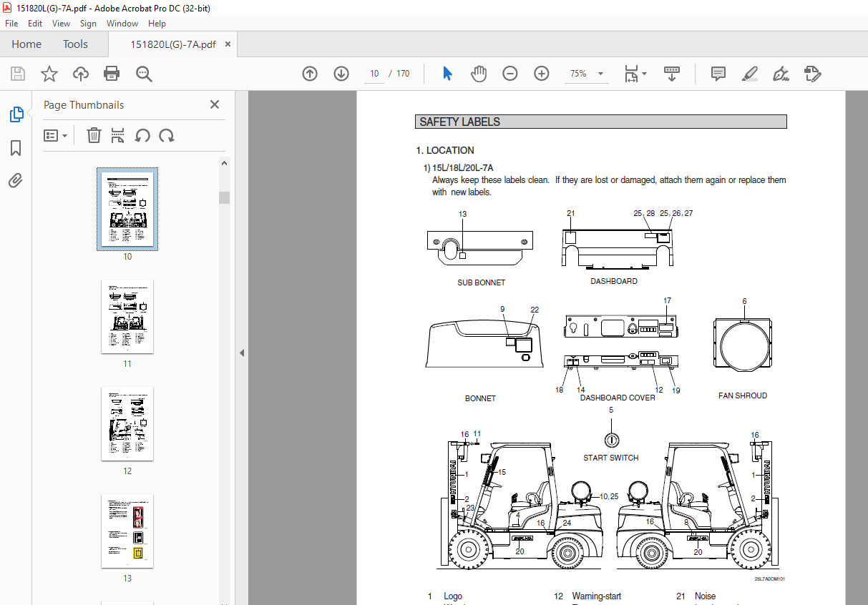Viewport: 868px width, 605px height.
Task: Add a comment sticky note
Action: (x=718, y=74)
